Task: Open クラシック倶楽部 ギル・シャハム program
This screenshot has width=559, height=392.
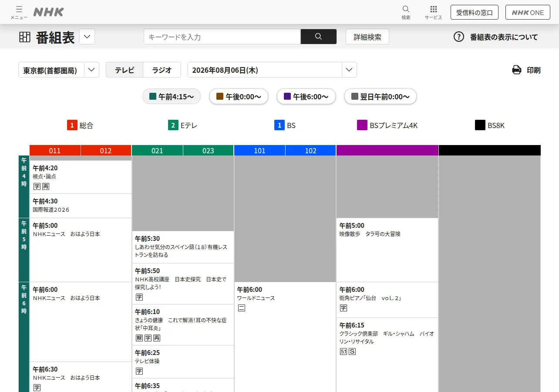Action: click(387, 355)
